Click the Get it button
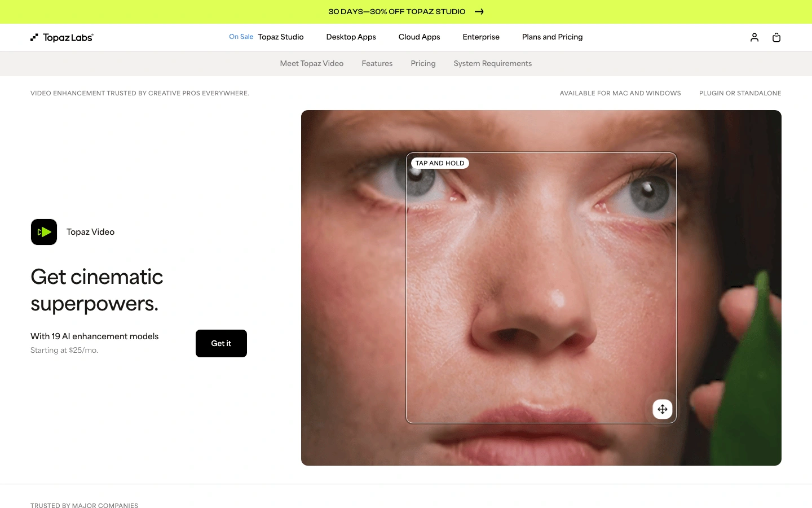 [x=221, y=343]
